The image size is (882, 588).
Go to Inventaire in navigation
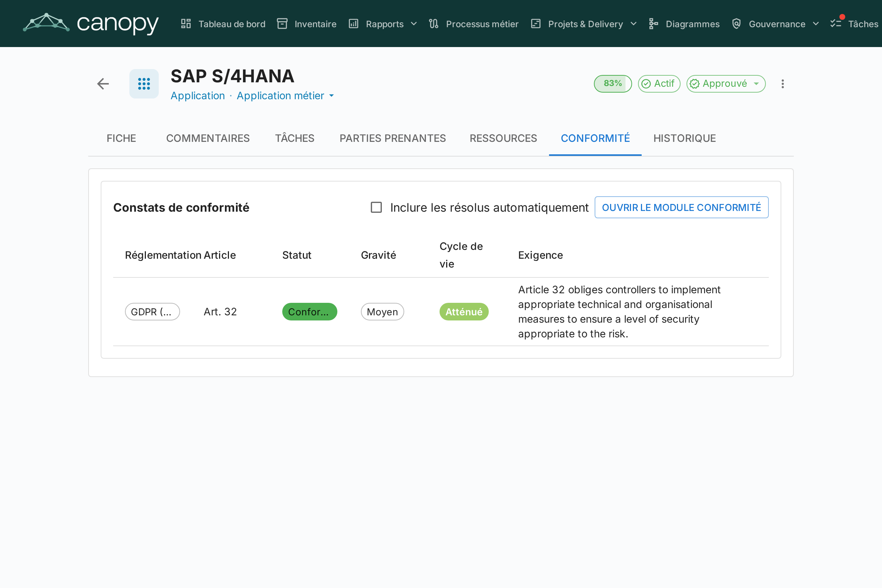[307, 24]
